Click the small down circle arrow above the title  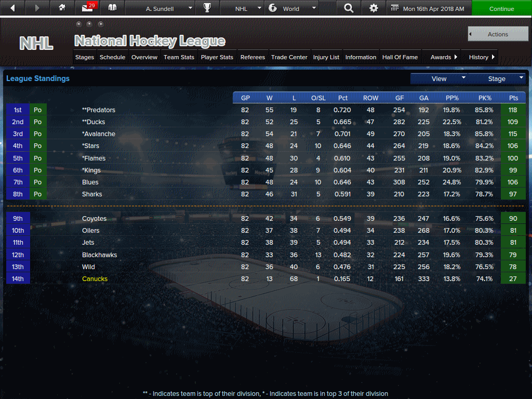click(x=89, y=24)
